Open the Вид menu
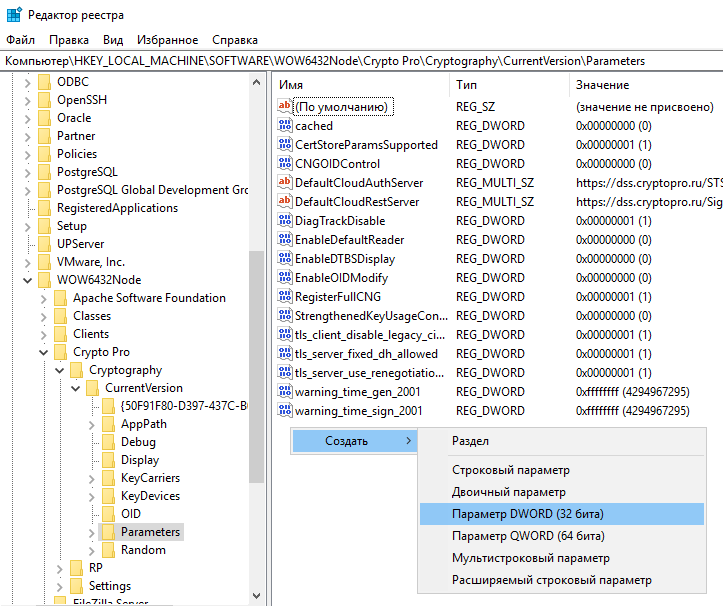 click(x=113, y=40)
